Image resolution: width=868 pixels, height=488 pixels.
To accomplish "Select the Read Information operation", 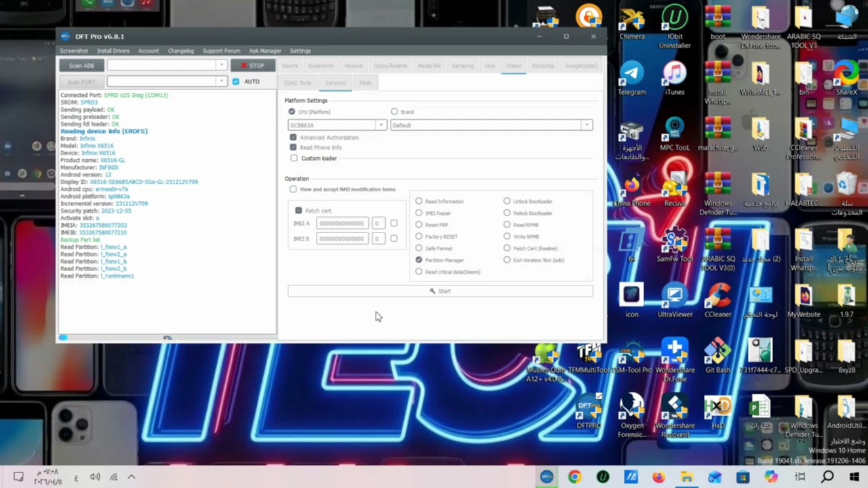I will (418, 201).
